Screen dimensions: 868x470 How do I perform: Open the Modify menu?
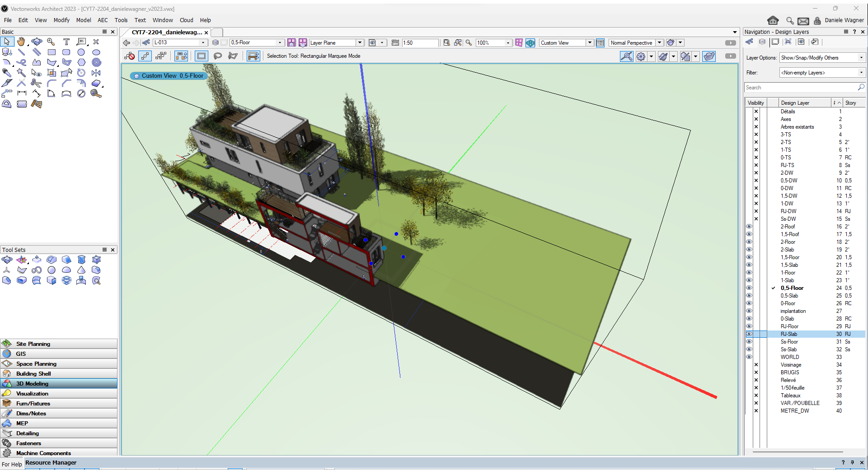click(x=61, y=20)
